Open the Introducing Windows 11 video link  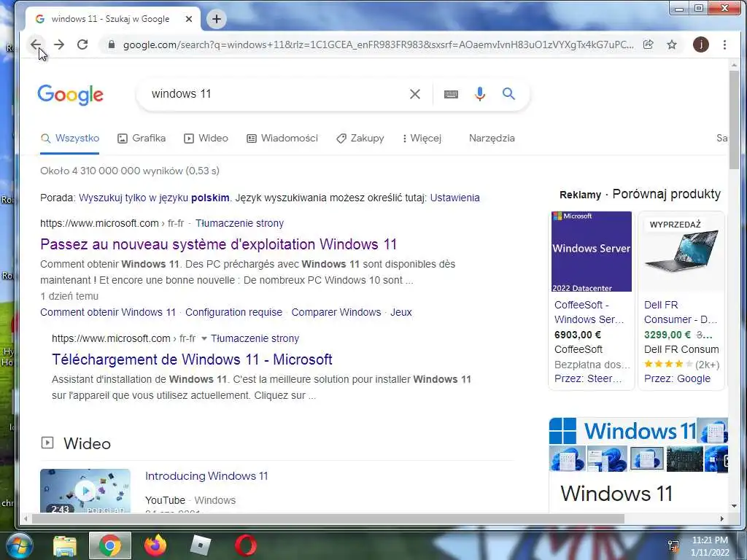click(x=206, y=476)
